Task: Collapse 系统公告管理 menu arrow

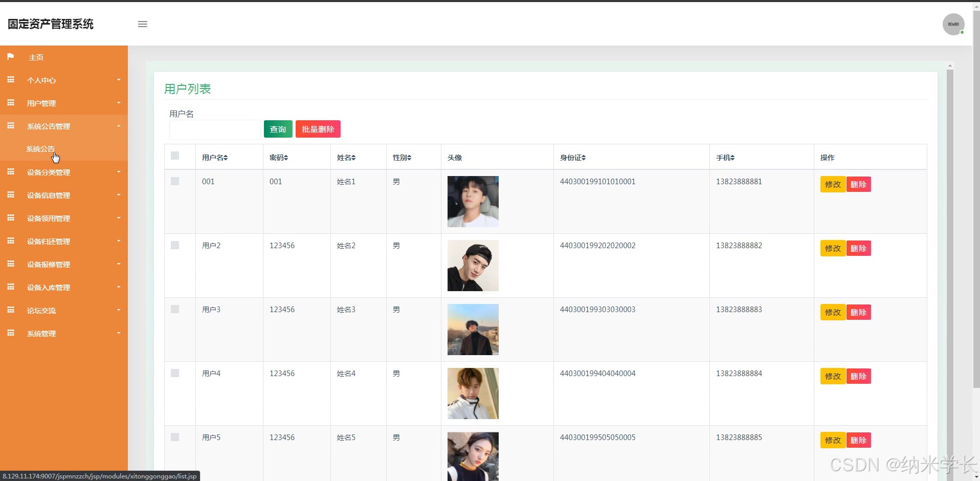Action: [119, 125]
